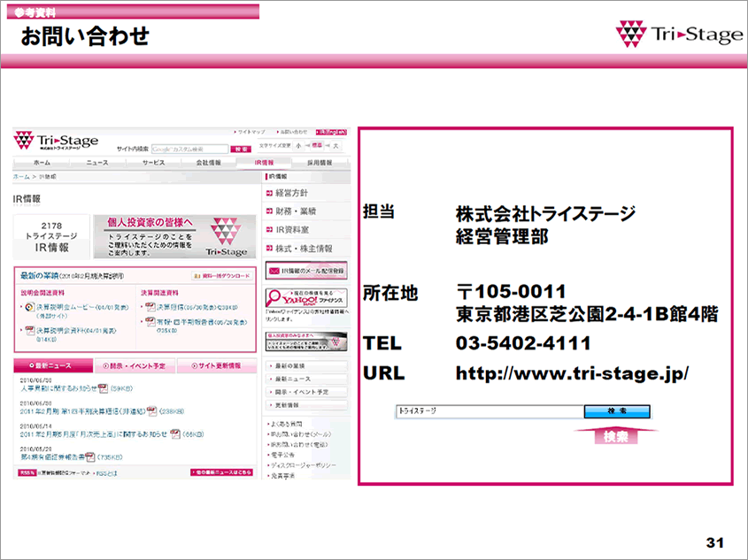Screen dimensions: 748x560
Task: Click the arrow icon beside 経営方針
Action: (x=269, y=193)
